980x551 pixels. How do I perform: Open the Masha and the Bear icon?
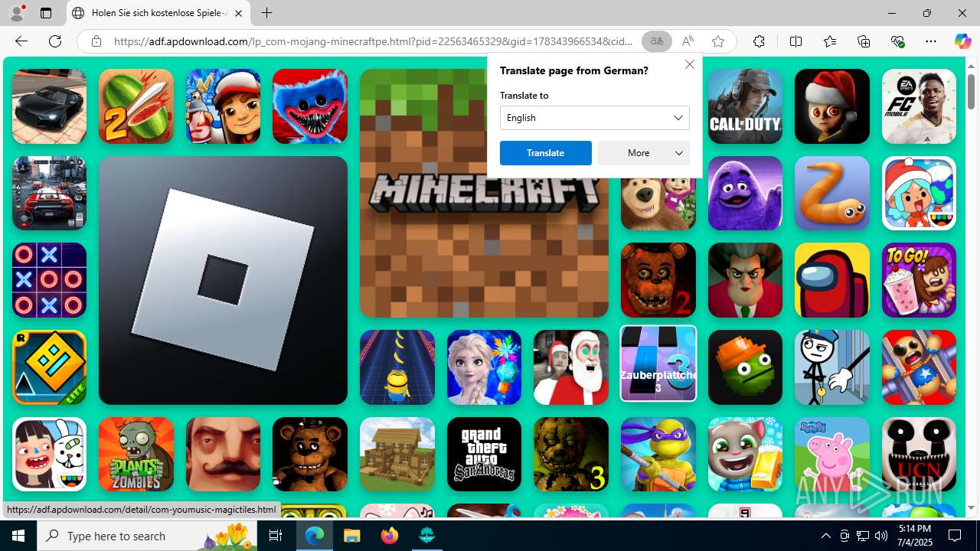pyautogui.click(x=658, y=203)
